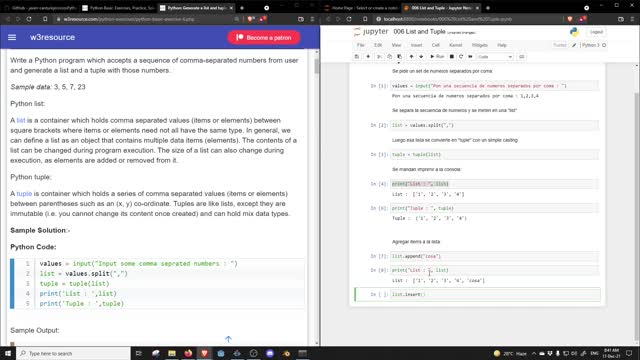Run the selected Jupyter cell
The width and height of the screenshot is (640, 360).
tap(437, 57)
